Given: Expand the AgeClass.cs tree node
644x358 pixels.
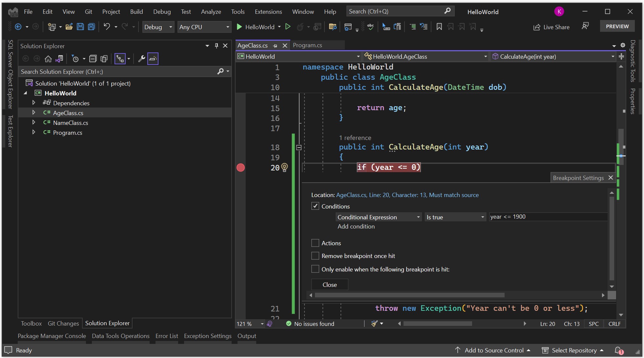Looking at the screenshot, I should coord(34,113).
